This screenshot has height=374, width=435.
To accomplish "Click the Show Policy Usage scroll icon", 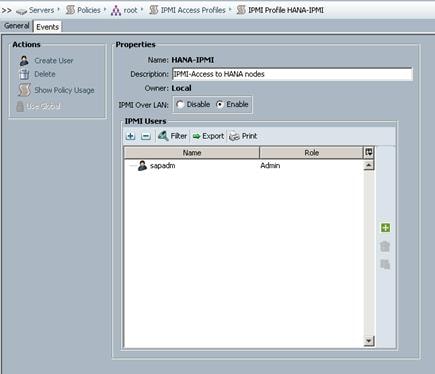I will pos(24,90).
